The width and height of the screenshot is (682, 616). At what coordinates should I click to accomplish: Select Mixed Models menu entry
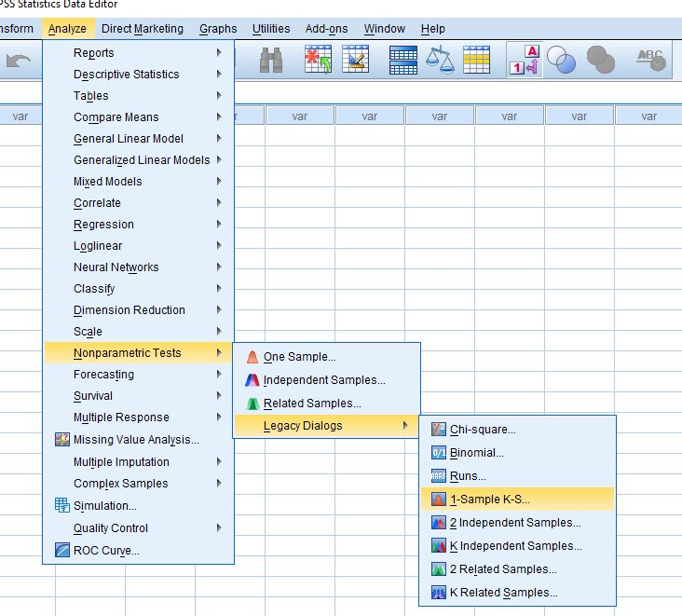tap(138, 182)
